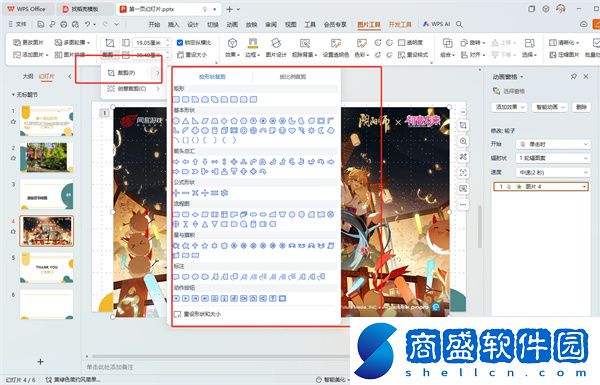
Task: Toggle the lock aspect ratio checkbox
Action: coord(180,42)
